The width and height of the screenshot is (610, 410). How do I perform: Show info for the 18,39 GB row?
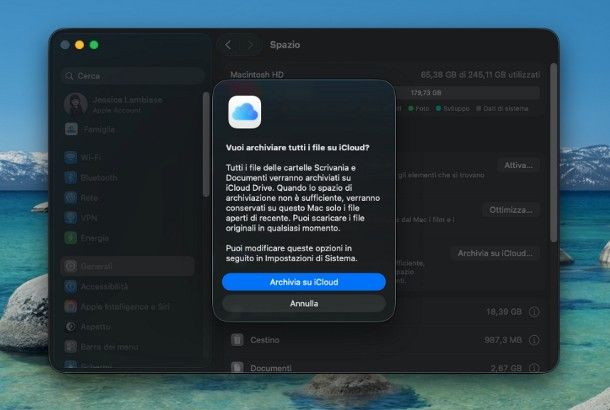click(x=535, y=312)
